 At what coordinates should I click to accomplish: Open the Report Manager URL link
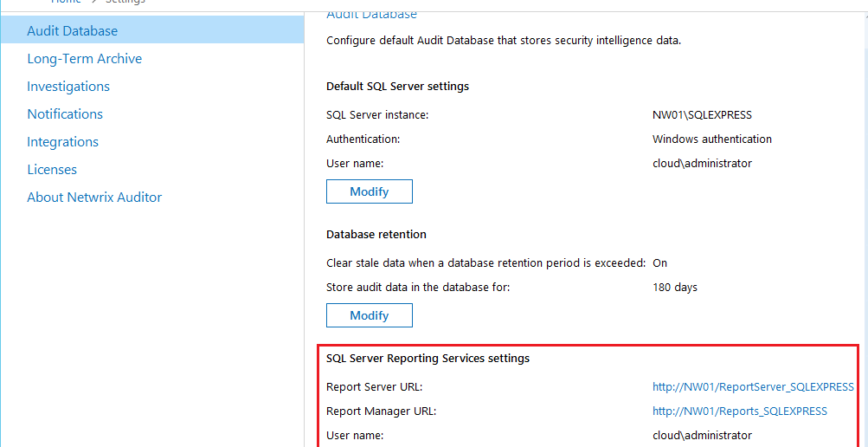tap(739, 411)
